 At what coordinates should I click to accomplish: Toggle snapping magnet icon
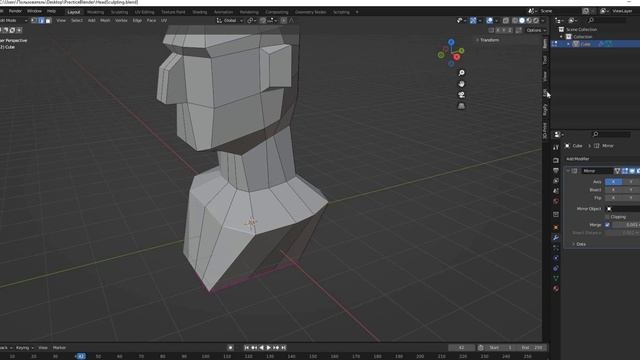(x=263, y=20)
